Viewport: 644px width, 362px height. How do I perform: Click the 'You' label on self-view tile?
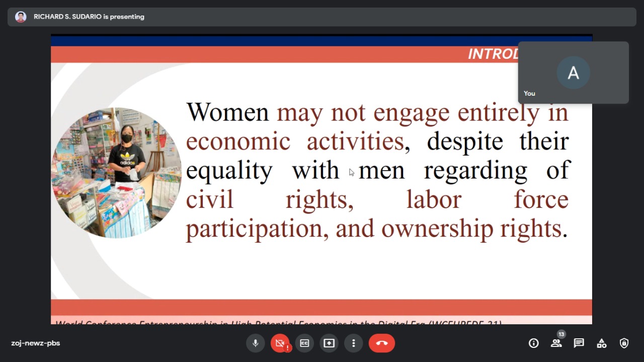[529, 94]
